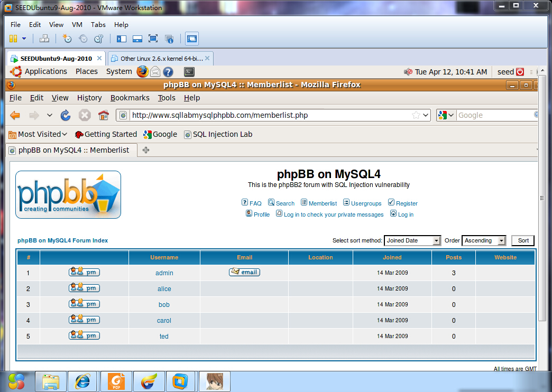The image size is (552, 392).
Task: Click the VMware Workstation taskbar icon
Action: [x=180, y=381]
